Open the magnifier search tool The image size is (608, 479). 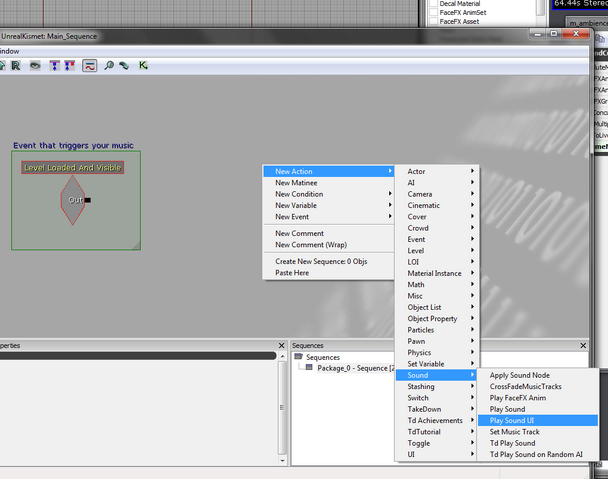pyautogui.click(x=109, y=66)
